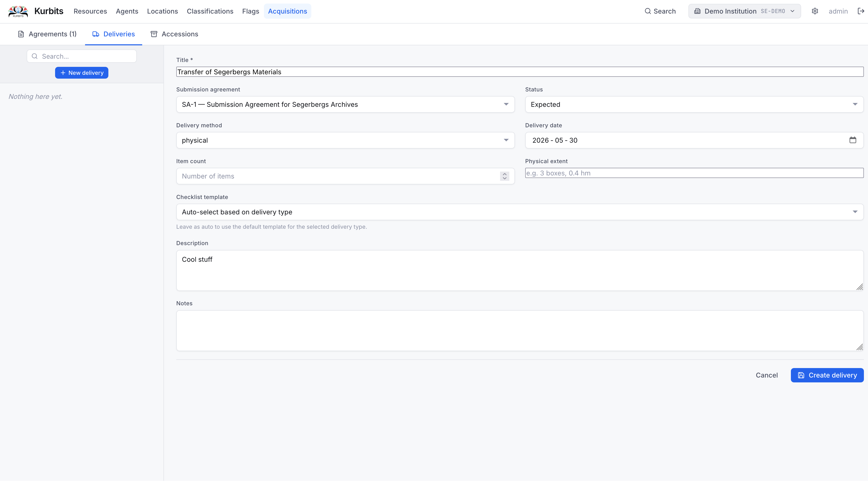The height and width of the screenshot is (481, 868).
Task: Grab the Description resize handle
Action: click(x=860, y=287)
